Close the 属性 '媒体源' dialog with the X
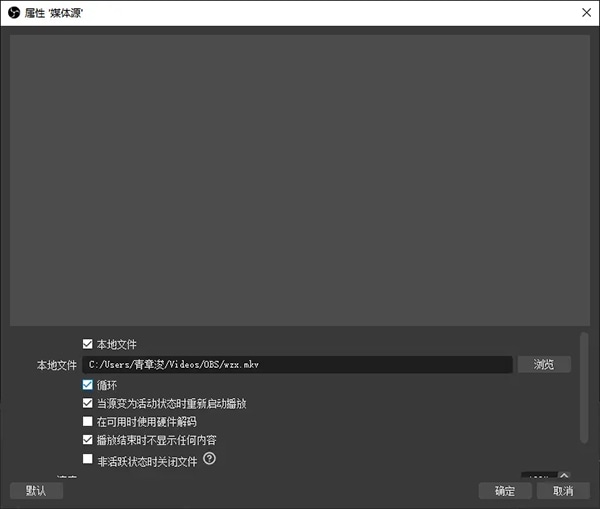This screenshot has width=600, height=509. click(x=586, y=13)
